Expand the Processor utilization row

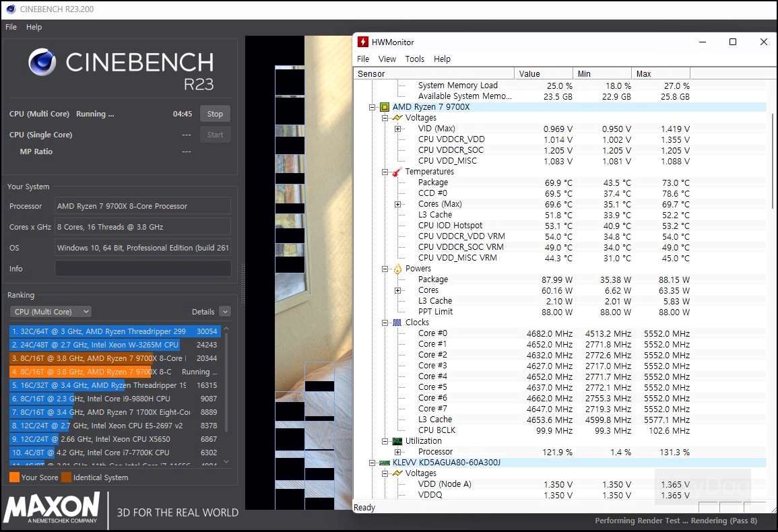(x=397, y=452)
